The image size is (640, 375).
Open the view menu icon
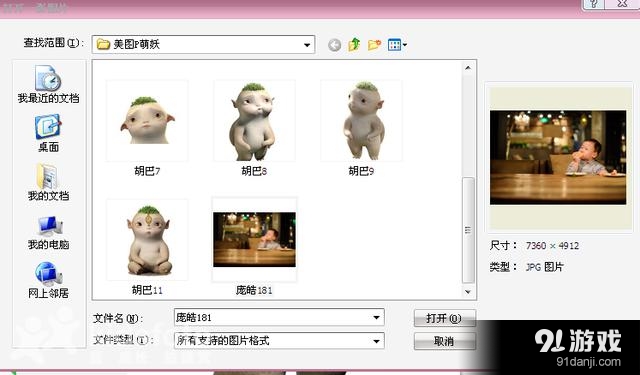[x=397, y=44]
